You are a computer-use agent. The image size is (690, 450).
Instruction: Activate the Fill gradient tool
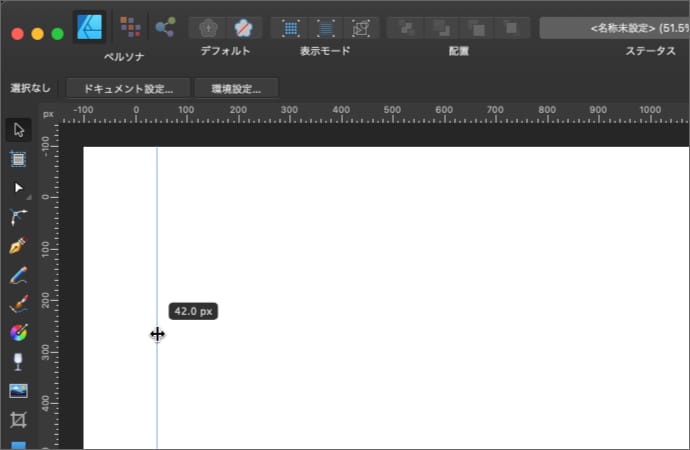click(x=18, y=332)
